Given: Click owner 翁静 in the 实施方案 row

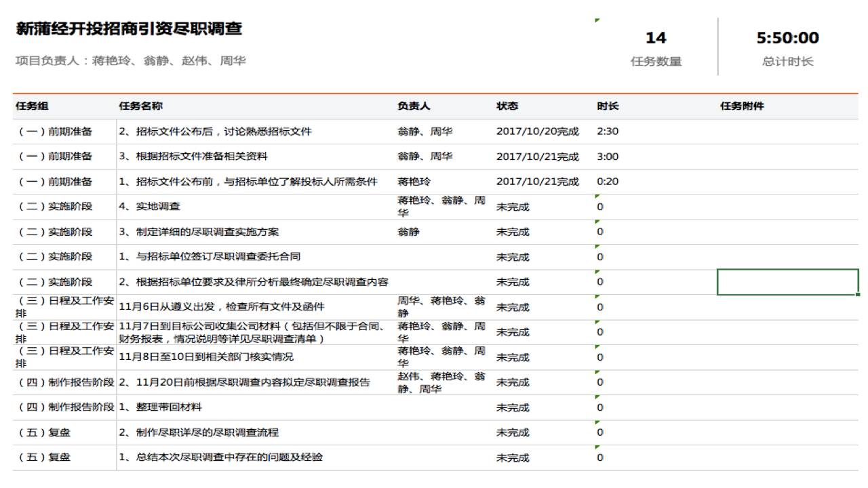Looking at the screenshot, I should click(408, 232).
